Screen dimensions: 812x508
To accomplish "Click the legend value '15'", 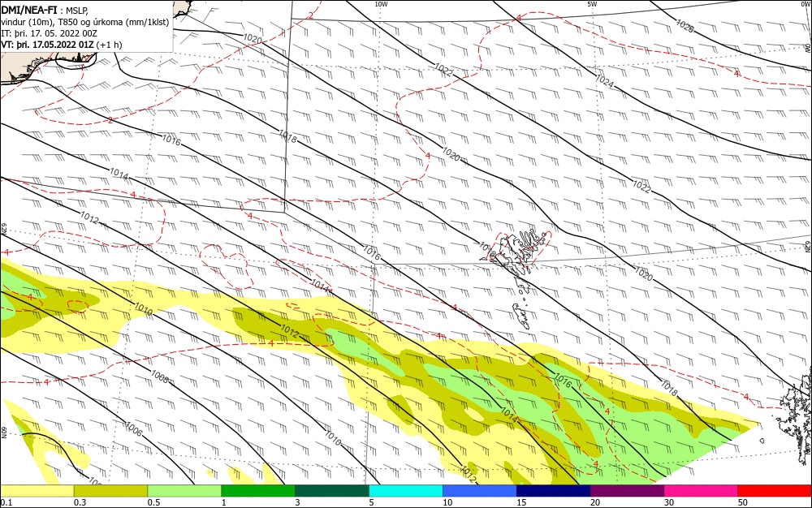I will [x=521, y=502].
